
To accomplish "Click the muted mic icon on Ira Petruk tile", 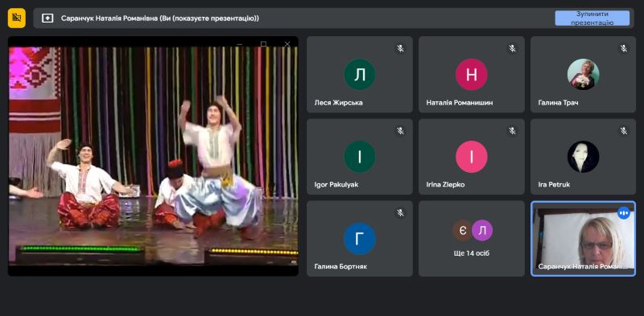I will click(x=623, y=130).
